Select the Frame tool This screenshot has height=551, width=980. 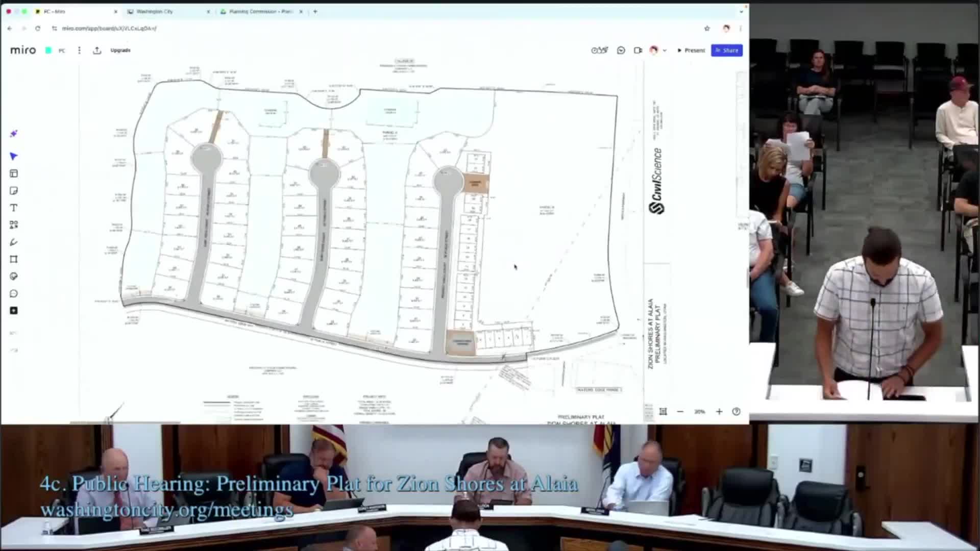(x=14, y=259)
